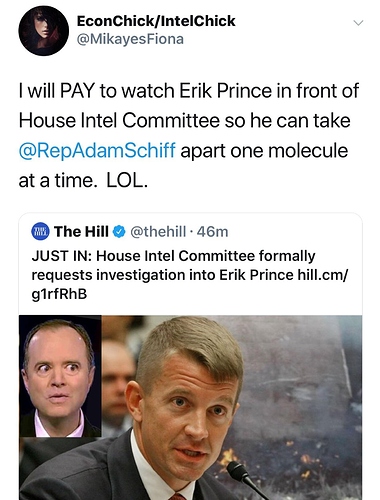
Task: Tap the word PAY in the tweet
Action: [77, 91]
